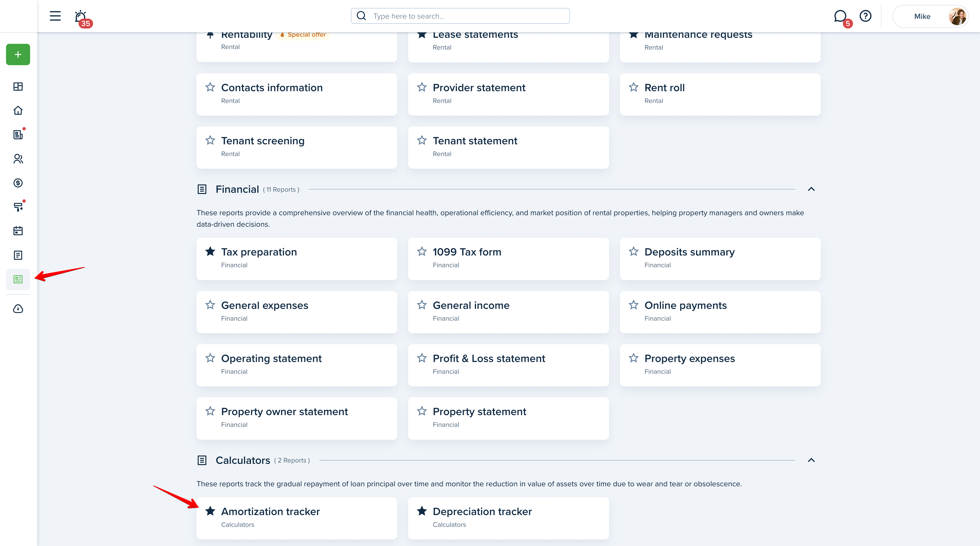Open the leases document icon with red dot
The image size is (980, 546).
coord(18,134)
